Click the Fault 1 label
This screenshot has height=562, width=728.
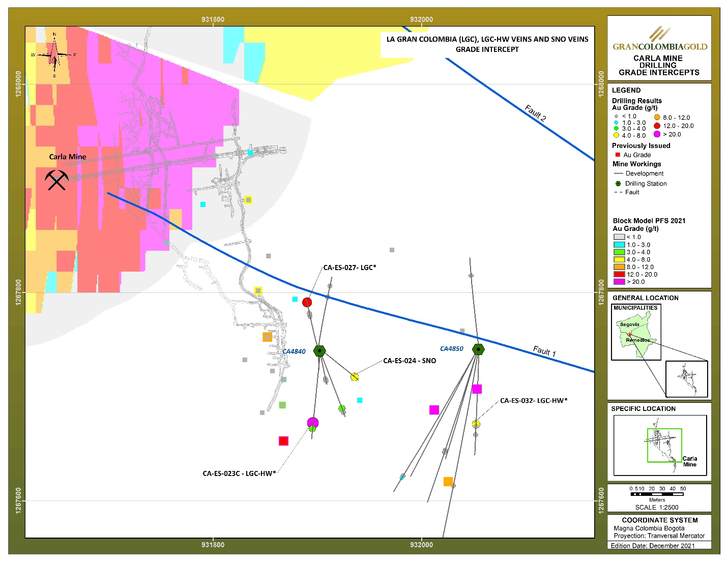(x=544, y=351)
